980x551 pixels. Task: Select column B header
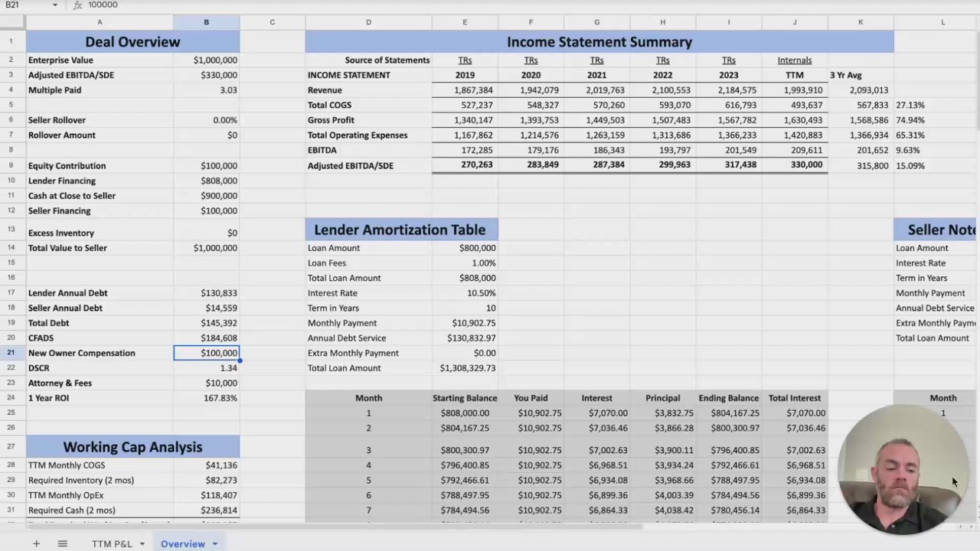pyautogui.click(x=206, y=22)
